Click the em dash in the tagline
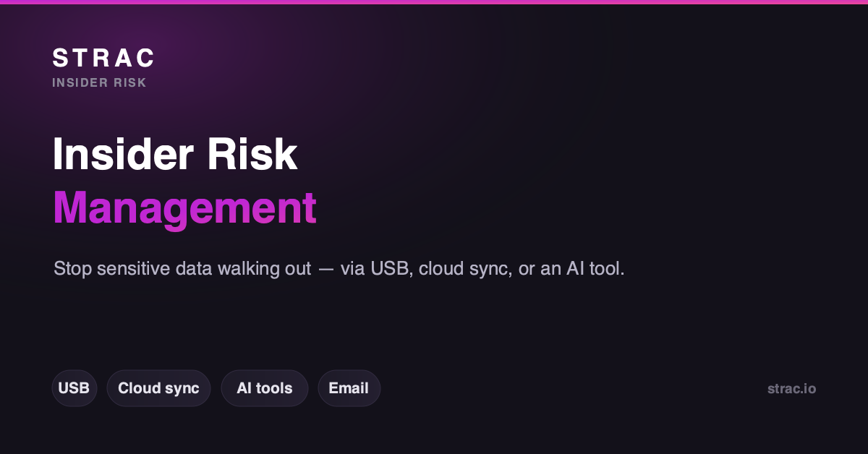This screenshot has height=454, width=868. (326, 270)
